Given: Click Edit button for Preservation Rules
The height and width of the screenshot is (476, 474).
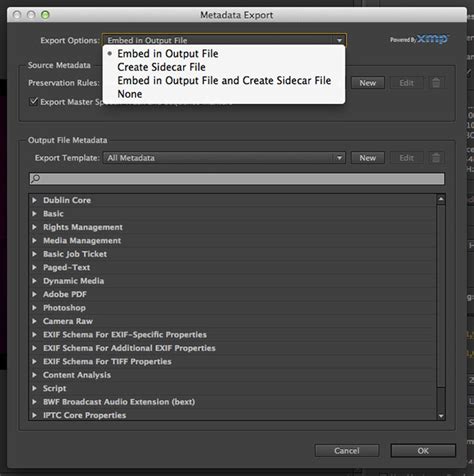Looking at the screenshot, I should [407, 83].
